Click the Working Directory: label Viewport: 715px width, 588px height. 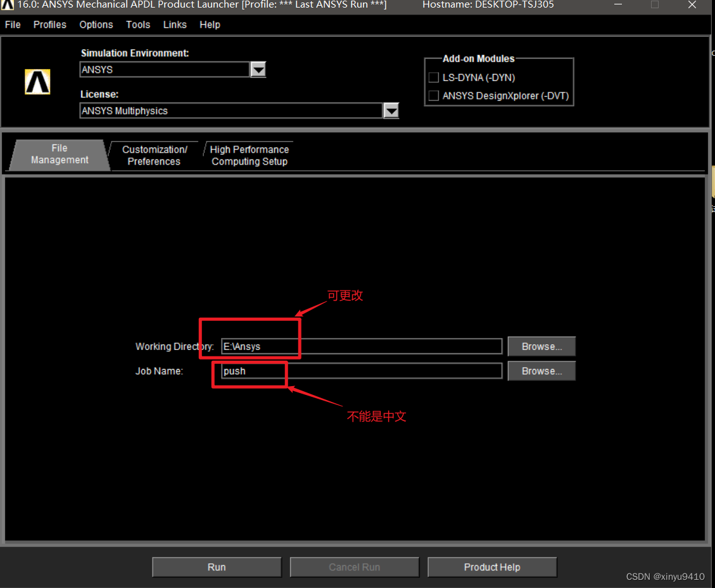click(175, 346)
